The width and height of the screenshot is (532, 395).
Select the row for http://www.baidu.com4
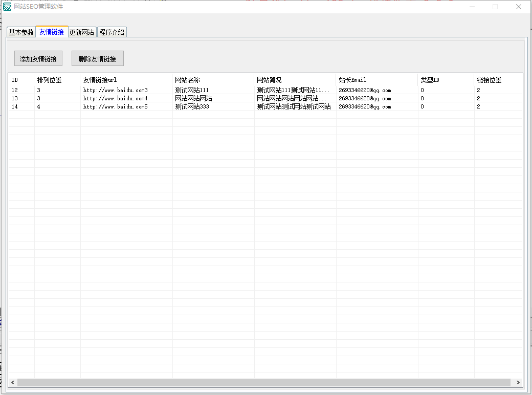point(116,98)
